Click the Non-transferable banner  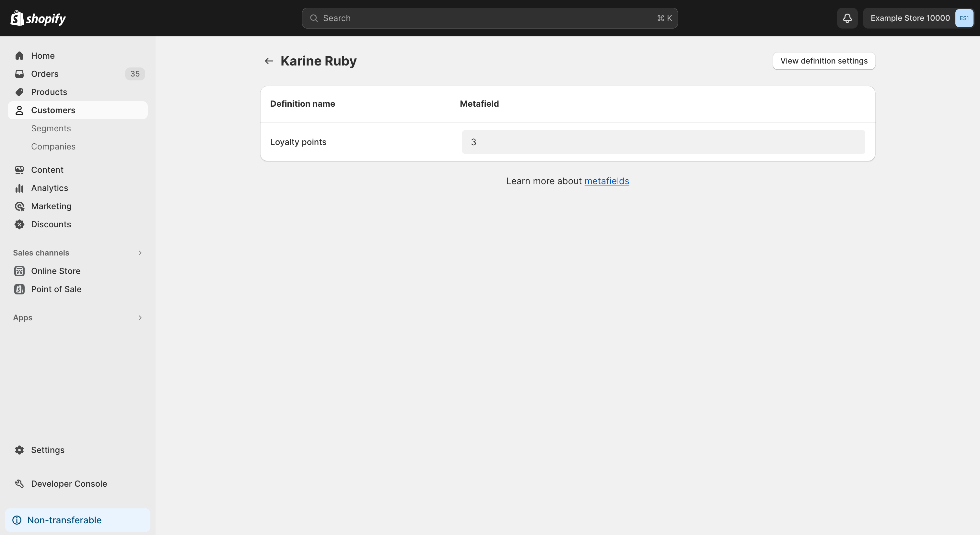pyautogui.click(x=77, y=520)
